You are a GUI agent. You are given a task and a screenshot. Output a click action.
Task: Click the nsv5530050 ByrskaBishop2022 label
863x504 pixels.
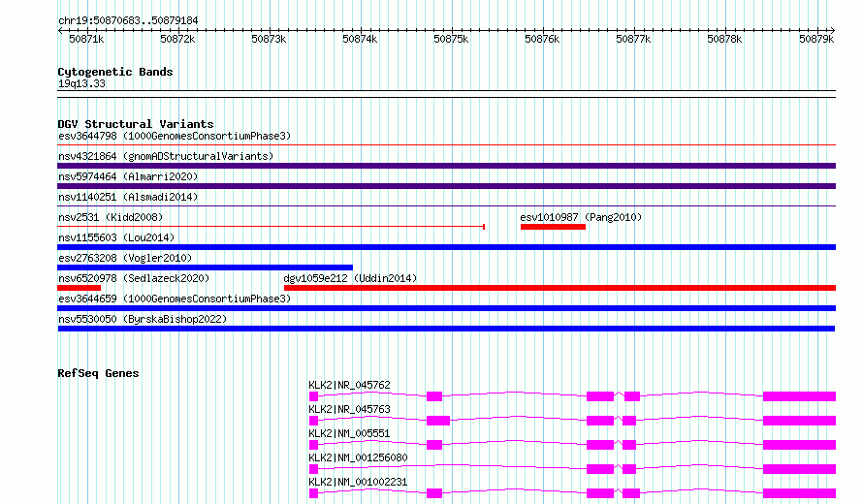143,319
